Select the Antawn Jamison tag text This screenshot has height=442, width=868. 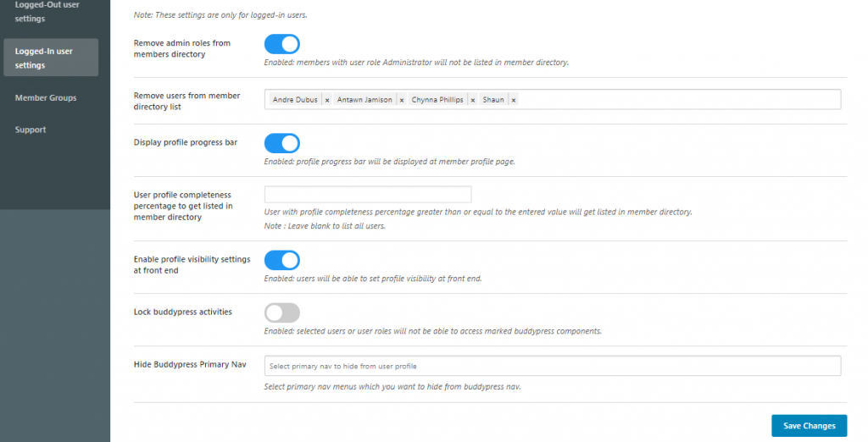click(364, 100)
